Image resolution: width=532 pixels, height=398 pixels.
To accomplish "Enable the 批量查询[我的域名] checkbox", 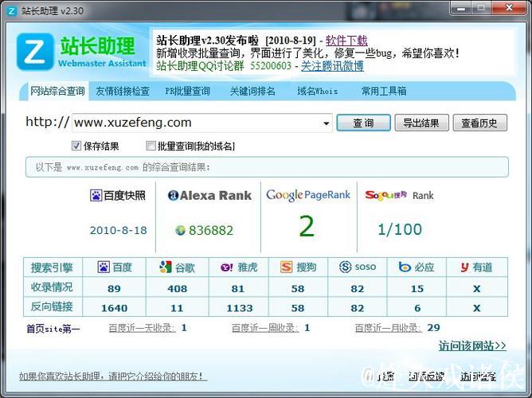I will (151, 146).
